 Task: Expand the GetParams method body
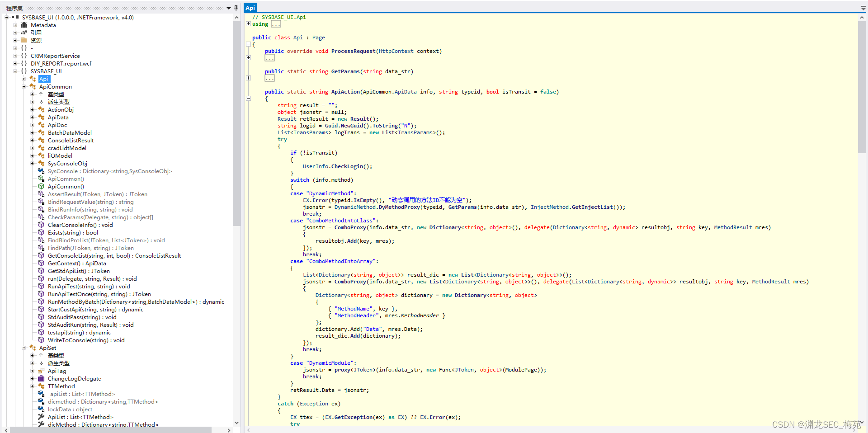click(x=248, y=78)
